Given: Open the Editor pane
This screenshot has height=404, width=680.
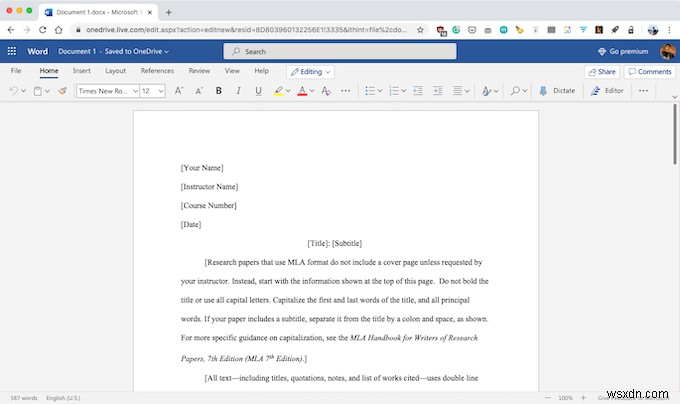Looking at the screenshot, I should [607, 91].
